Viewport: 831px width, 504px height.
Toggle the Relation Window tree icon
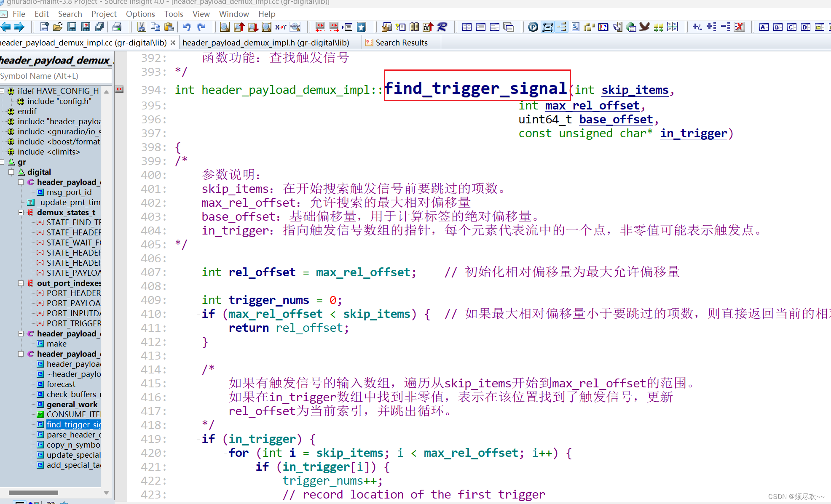point(562,27)
